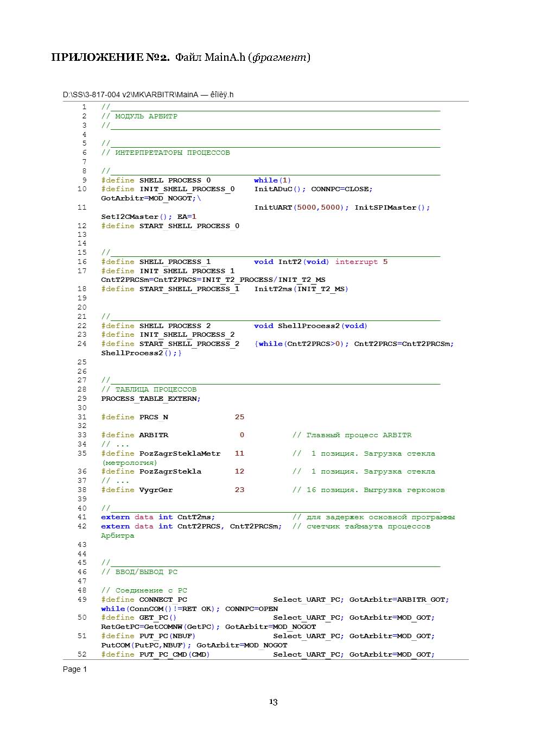This screenshot has height=756, width=534.
Task: Click the macro name "CONNECT_PC"
Action: [x=163, y=600]
